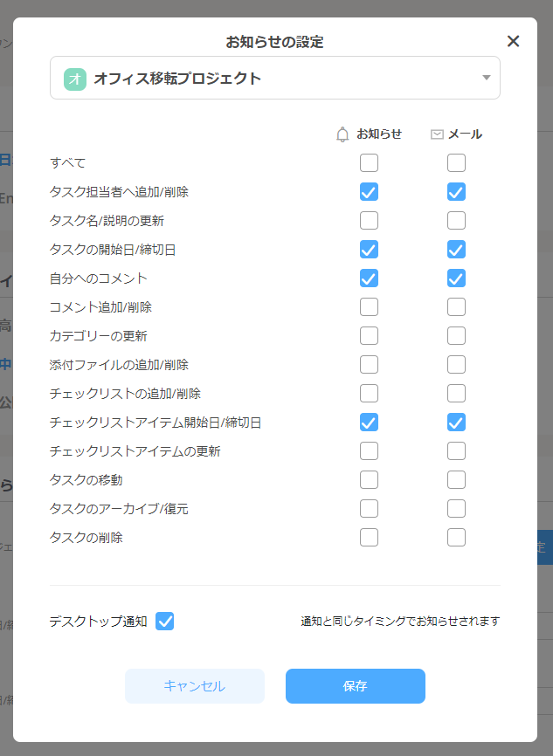Uncheck タスク担当者へ追加/削除 notification checkbox
Viewport: 553px width, 756px height.
pyautogui.click(x=369, y=191)
